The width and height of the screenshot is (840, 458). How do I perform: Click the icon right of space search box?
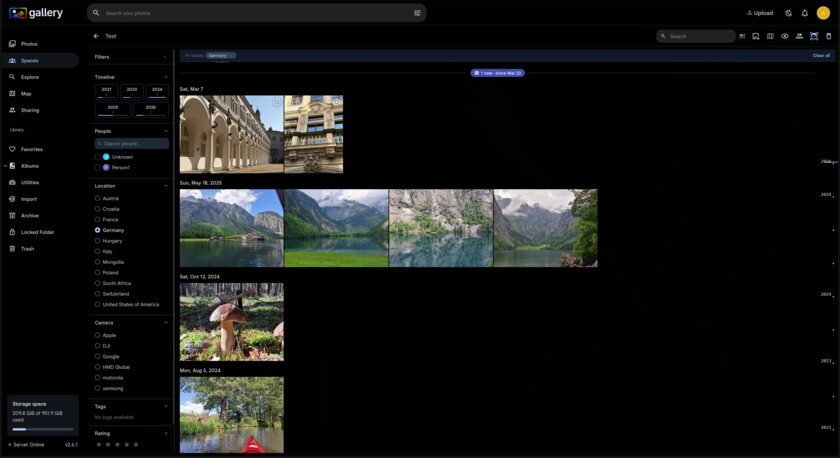point(742,36)
